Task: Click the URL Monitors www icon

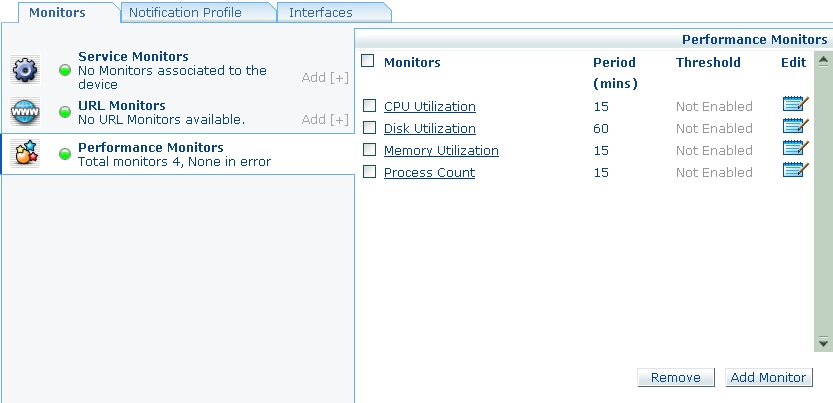Action: coord(24,110)
